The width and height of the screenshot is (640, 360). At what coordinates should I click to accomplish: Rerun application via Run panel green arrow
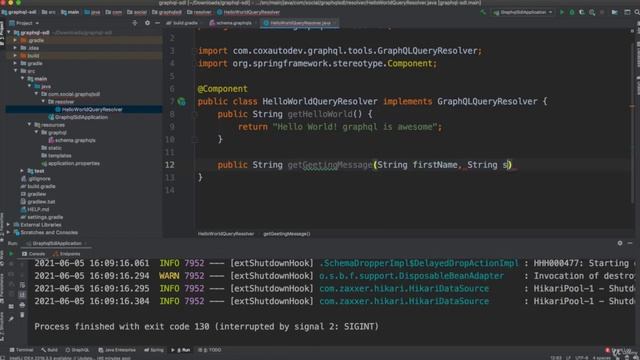point(11,254)
